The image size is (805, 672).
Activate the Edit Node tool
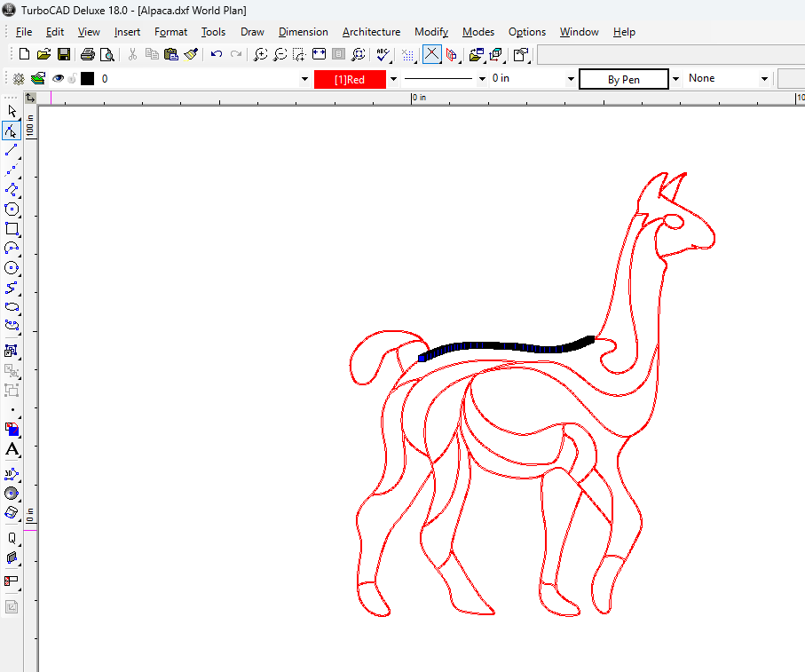pos(12,130)
